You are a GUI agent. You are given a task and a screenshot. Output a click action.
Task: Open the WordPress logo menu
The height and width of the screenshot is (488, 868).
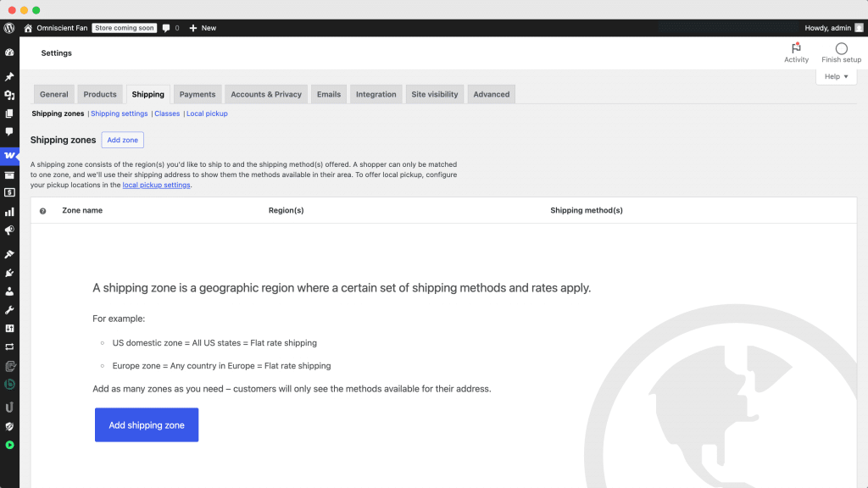[9, 28]
